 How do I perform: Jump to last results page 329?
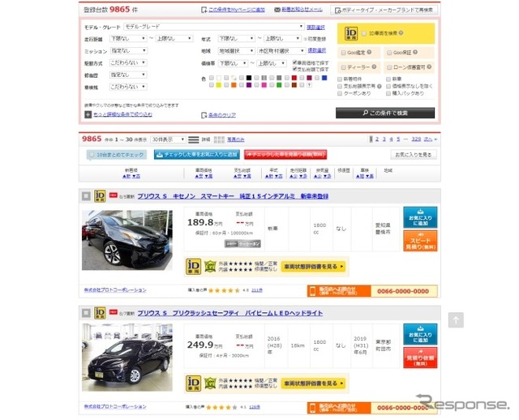416,139
